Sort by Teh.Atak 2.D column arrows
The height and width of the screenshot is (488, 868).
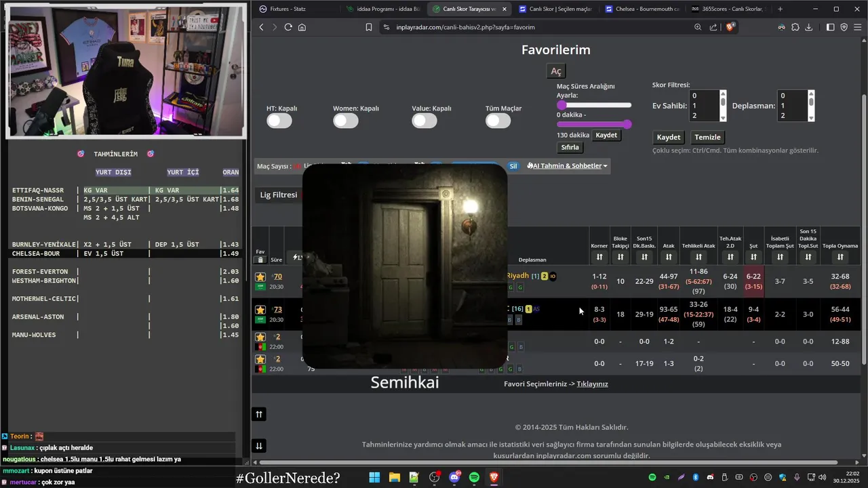730,257
